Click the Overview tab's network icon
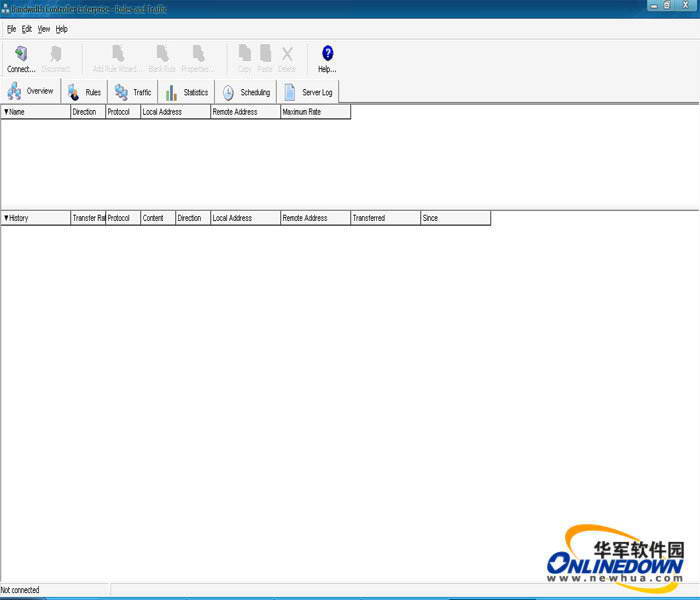 [14, 91]
